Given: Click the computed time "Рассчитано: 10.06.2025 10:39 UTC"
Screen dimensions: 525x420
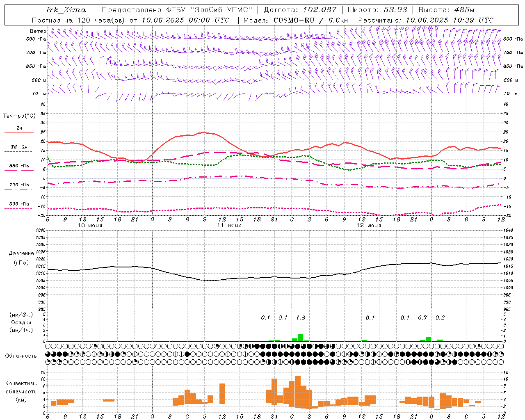Looking at the screenshot, I should pos(426,20).
